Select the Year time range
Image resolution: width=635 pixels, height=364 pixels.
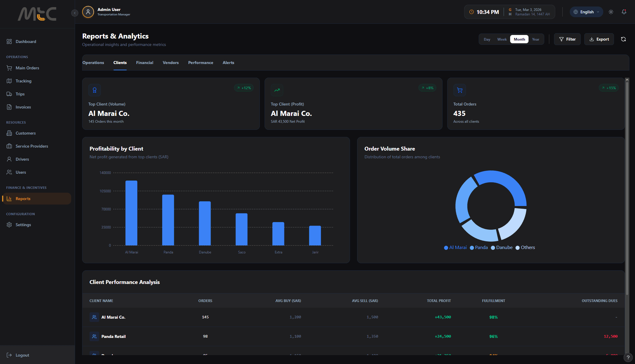(x=536, y=39)
